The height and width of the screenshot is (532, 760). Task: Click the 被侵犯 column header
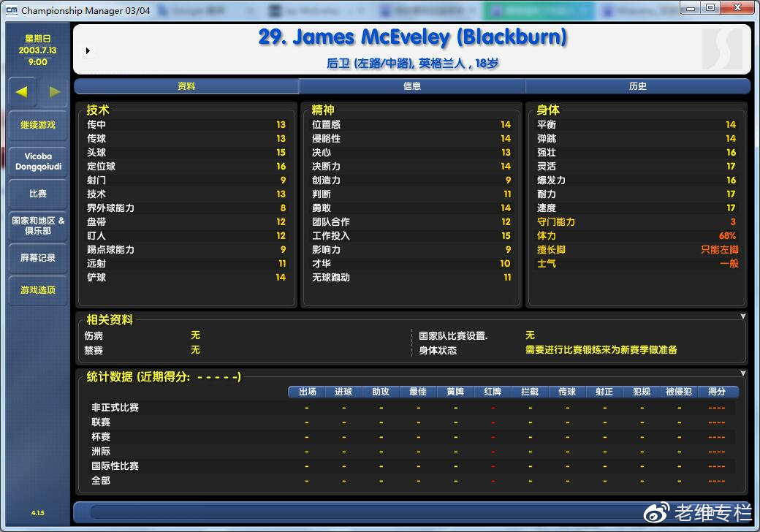(x=680, y=392)
